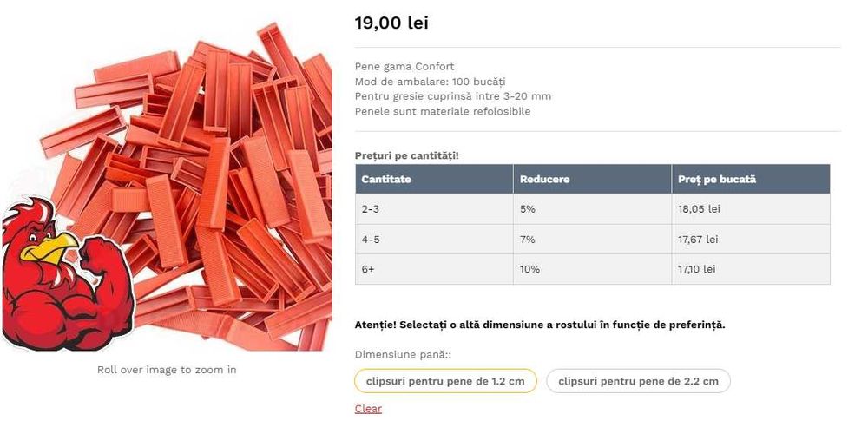Click the 17,67 lei unit price
Screen dimensions: 868x434
click(x=698, y=240)
